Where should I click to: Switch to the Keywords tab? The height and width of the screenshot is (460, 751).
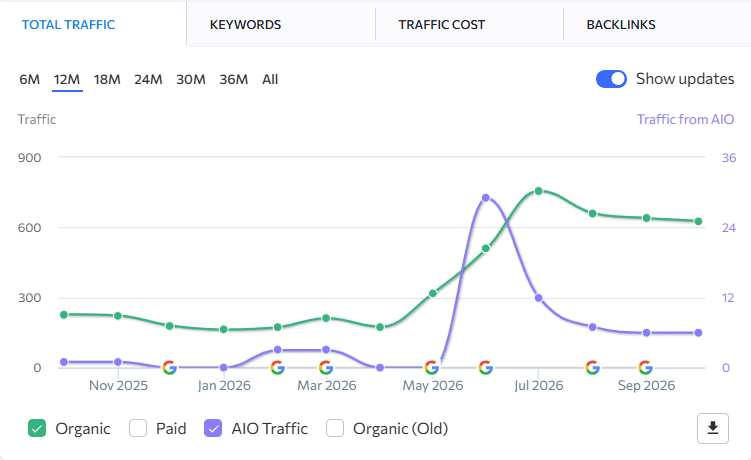(x=245, y=24)
